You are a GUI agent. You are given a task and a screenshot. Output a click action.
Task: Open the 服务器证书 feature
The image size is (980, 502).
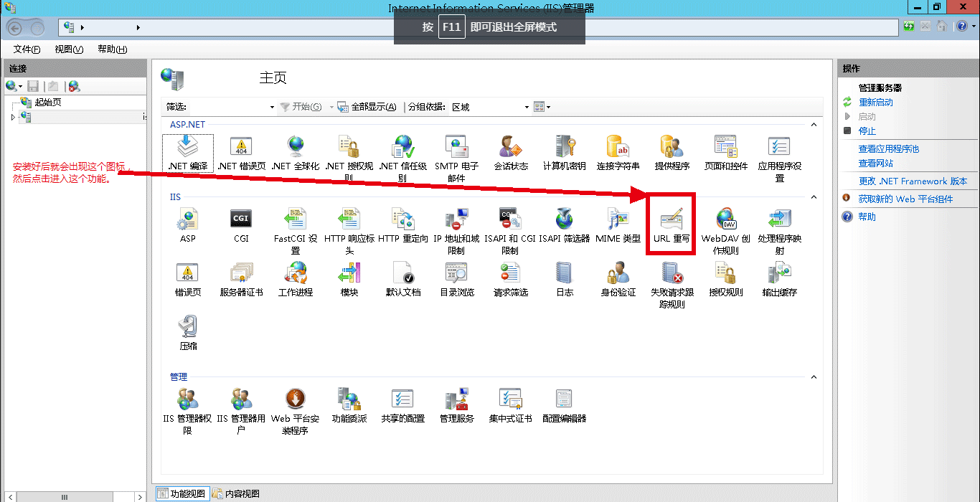pos(241,280)
